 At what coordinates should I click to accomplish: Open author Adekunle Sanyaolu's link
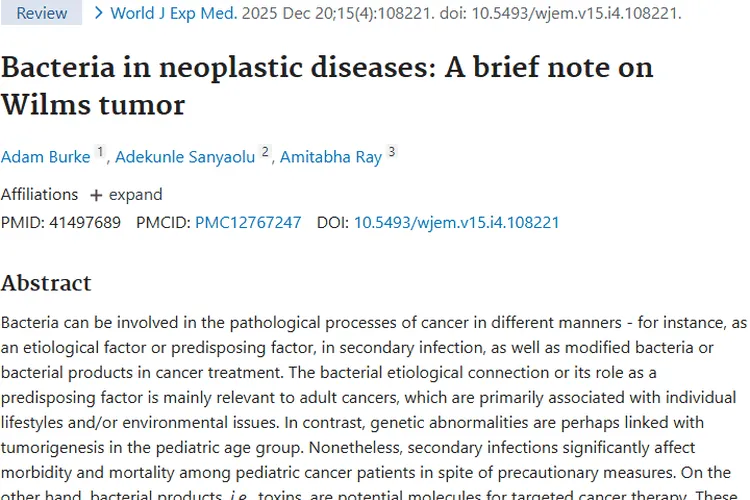point(185,157)
